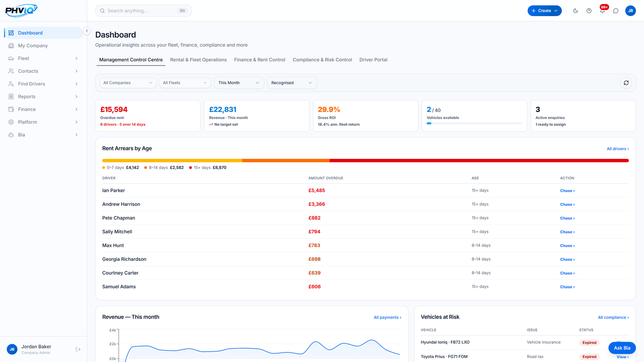Click the Contacts people icon
This screenshot has width=644, height=362.
[11, 71]
